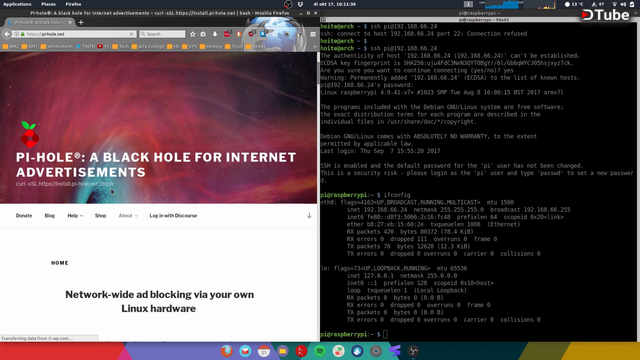640x360 pixels.
Task: Open the Places menu in the top panel
Action: (48, 4)
